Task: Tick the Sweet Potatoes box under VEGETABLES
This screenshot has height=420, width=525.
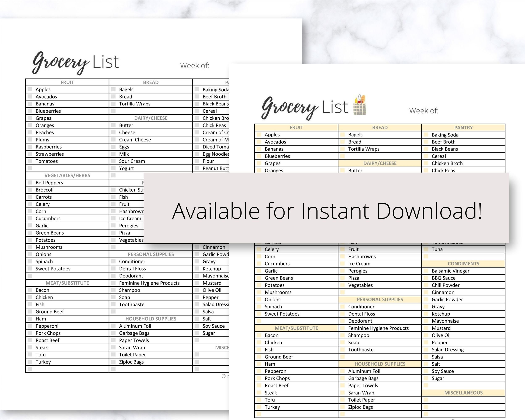Action: pos(259,314)
